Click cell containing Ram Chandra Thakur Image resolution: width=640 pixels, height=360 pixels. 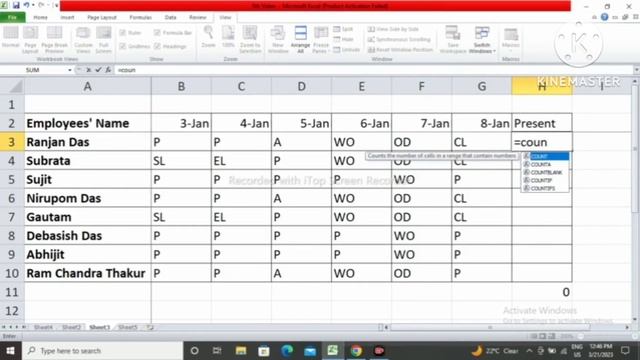(x=87, y=273)
